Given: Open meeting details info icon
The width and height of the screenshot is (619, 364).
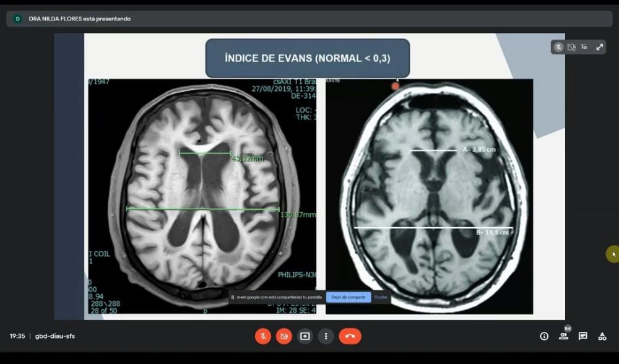Looking at the screenshot, I should (544, 336).
